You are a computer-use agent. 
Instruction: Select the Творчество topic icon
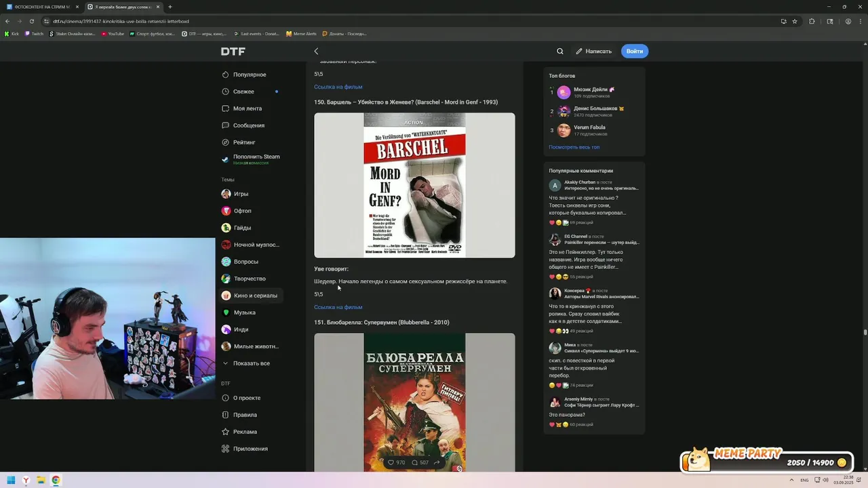(x=226, y=279)
